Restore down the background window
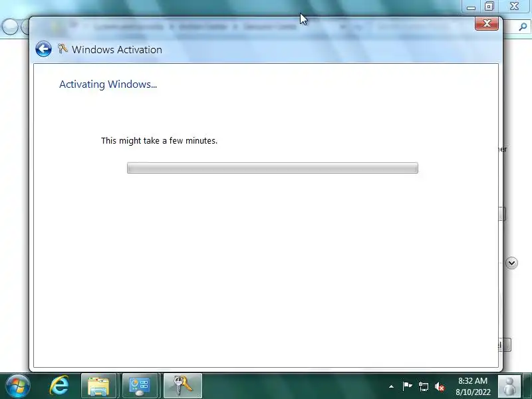This screenshot has height=399, width=532. (489, 7)
